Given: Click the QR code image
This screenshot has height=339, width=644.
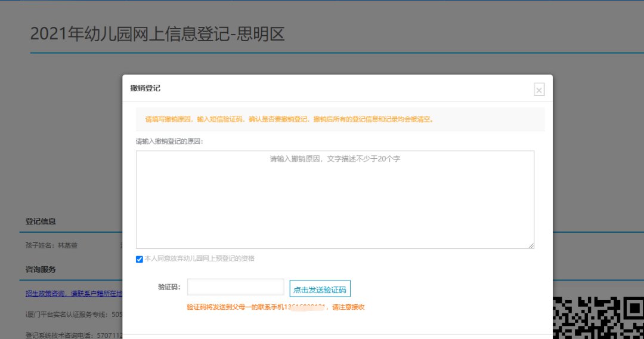Looking at the screenshot, I should click(598, 318).
